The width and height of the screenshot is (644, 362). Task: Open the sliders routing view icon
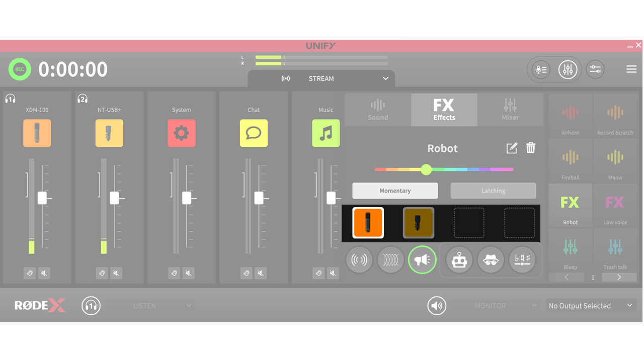click(595, 70)
